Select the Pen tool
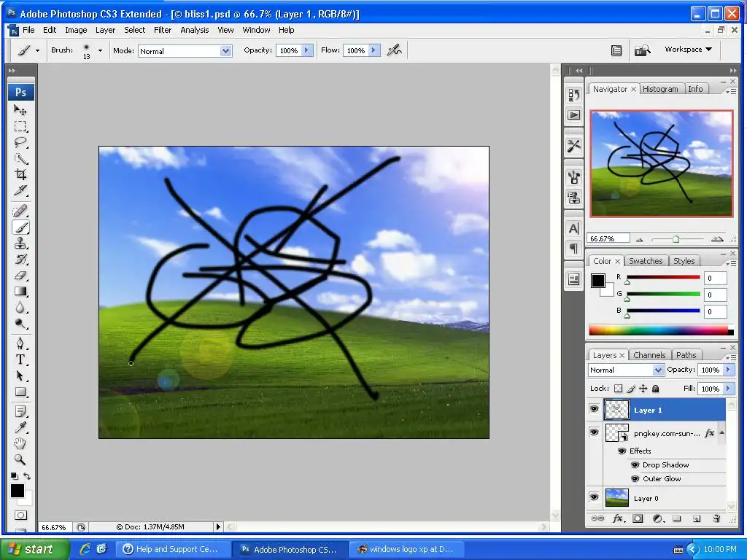The height and width of the screenshot is (560, 747). click(20, 343)
